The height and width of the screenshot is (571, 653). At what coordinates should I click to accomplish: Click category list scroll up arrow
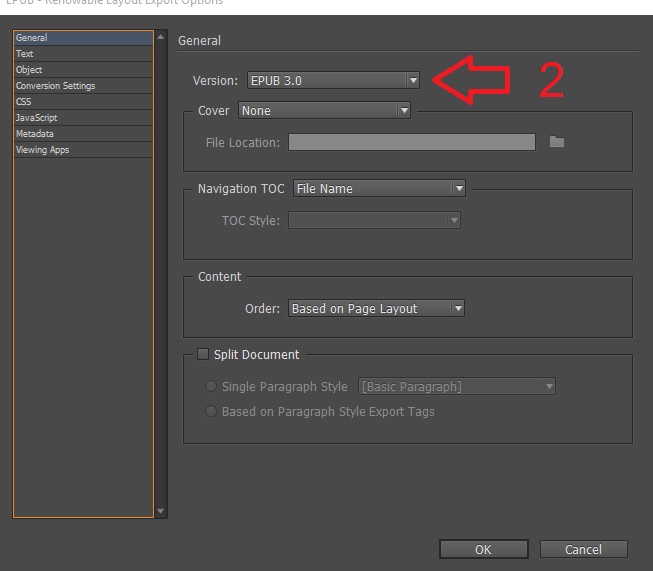[x=160, y=37]
